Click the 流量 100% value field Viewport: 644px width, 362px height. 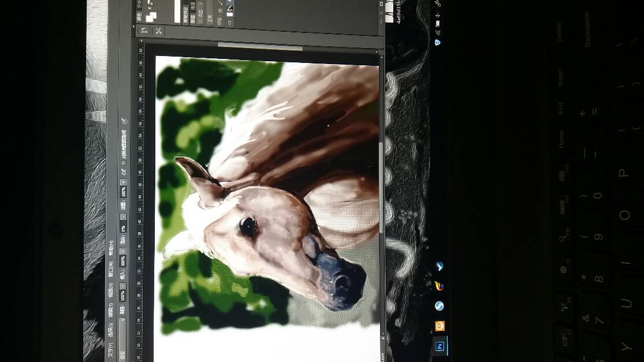coord(123,192)
